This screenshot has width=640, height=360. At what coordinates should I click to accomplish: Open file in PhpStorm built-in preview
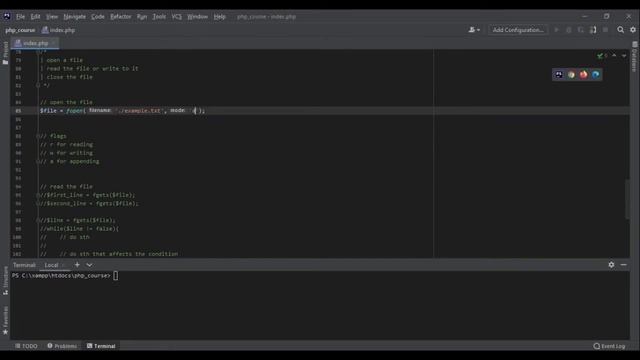559,75
